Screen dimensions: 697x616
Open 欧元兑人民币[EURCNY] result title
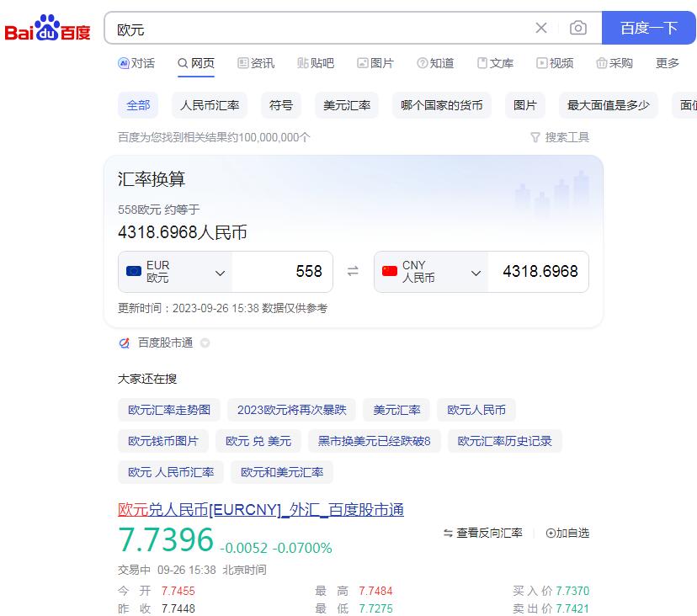coord(261,509)
